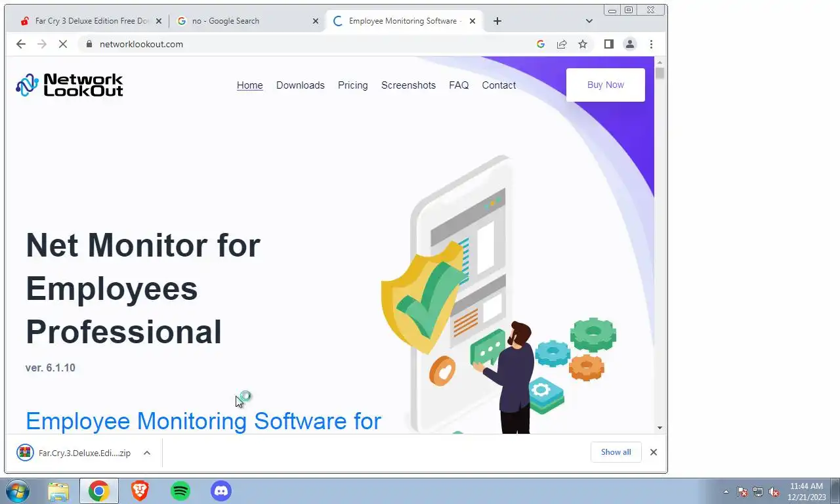Share this page via share icon
Image resolution: width=840 pixels, height=504 pixels.
[x=562, y=44]
